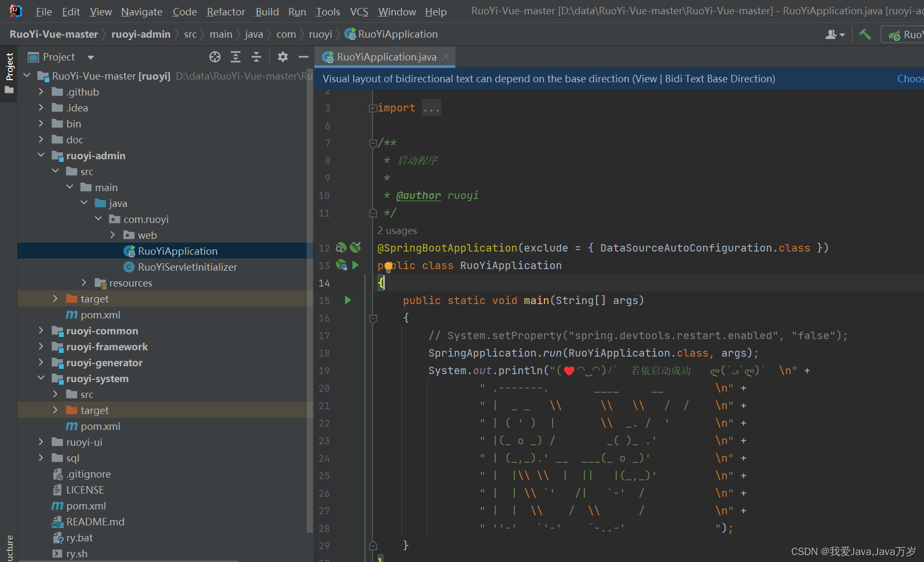Click the folded import ellipsis placeholder

tap(431, 108)
